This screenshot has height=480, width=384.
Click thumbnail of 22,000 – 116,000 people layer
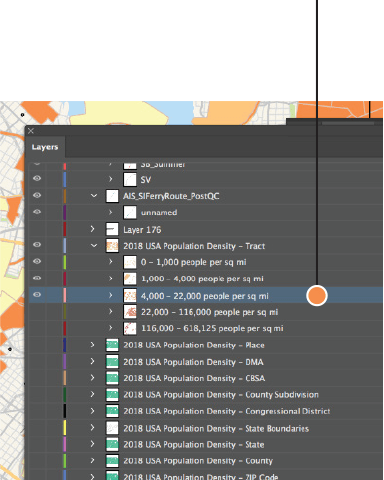pyautogui.click(x=130, y=312)
